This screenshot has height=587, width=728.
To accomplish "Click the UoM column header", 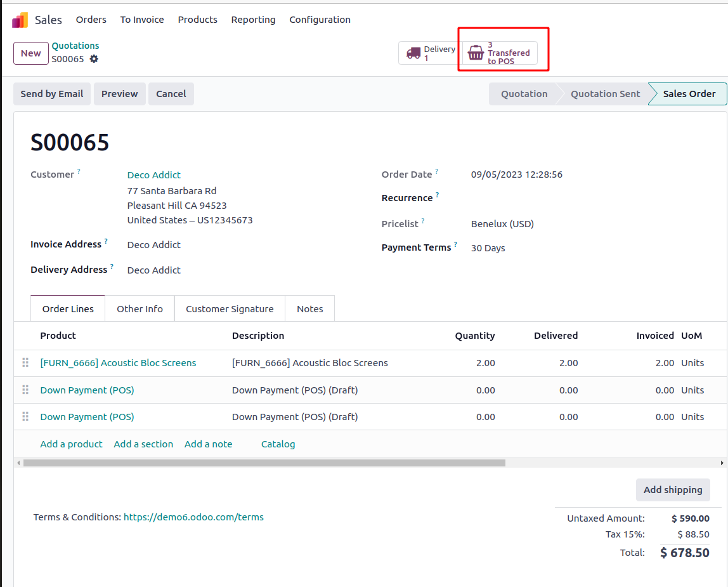I will (691, 336).
